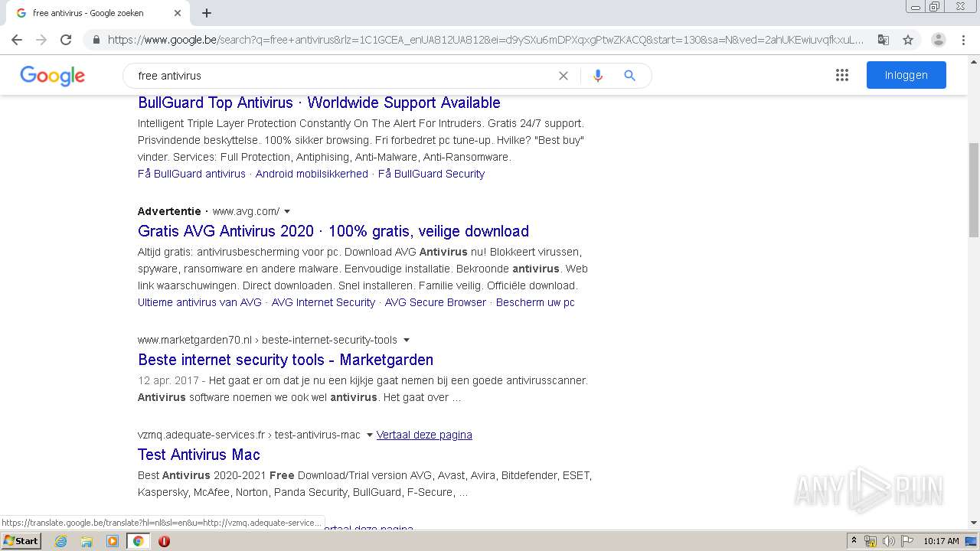Click scrollbar down arrow
This screenshot has height=551, width=980.
pyautogui.click(x=973, y=523)
